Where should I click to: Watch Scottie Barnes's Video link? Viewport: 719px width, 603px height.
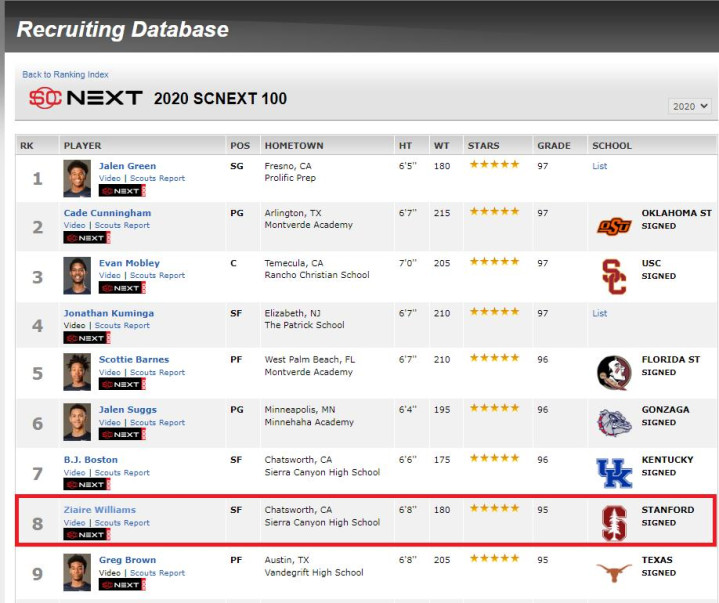click(110, 372)
